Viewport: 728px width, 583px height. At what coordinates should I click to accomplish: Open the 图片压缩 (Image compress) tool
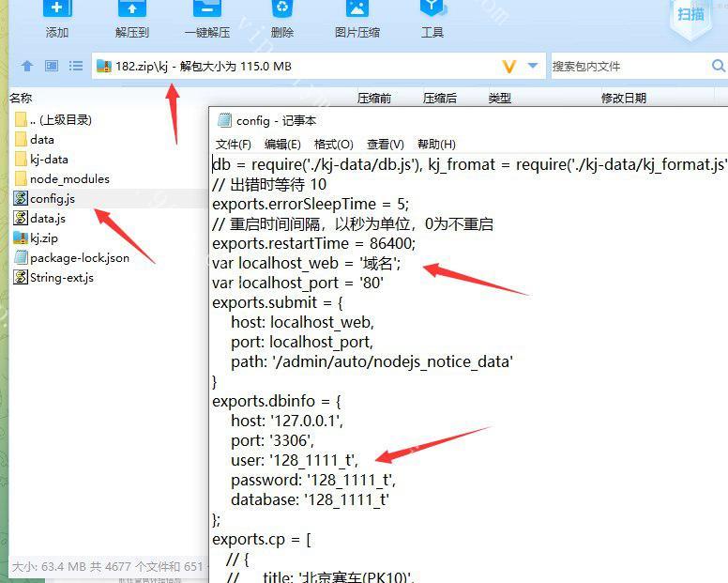(356, 10)
